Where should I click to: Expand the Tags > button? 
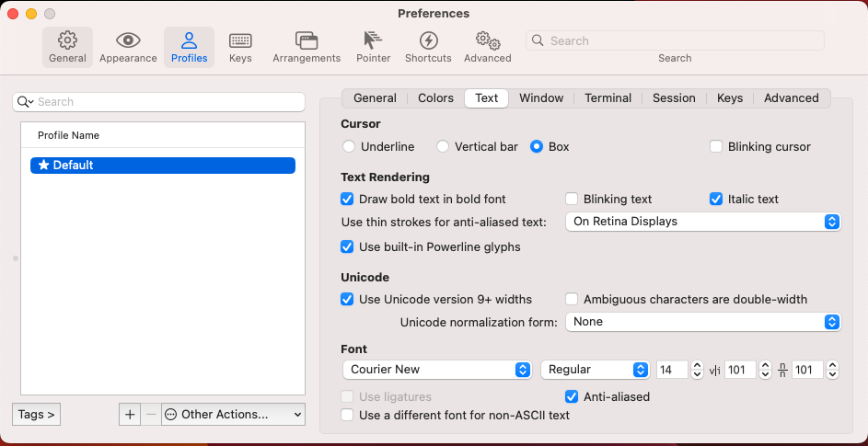click(x=36, y=415)
